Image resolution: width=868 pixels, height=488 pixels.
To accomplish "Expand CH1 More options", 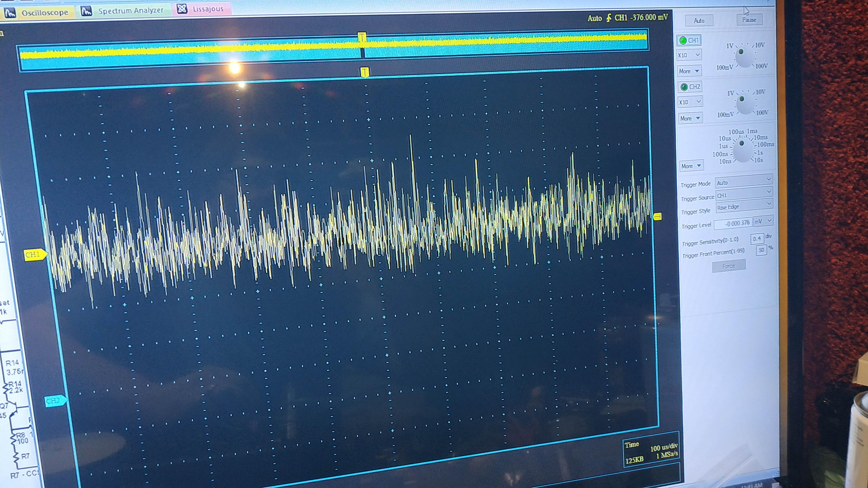I will tap(690, 71).
